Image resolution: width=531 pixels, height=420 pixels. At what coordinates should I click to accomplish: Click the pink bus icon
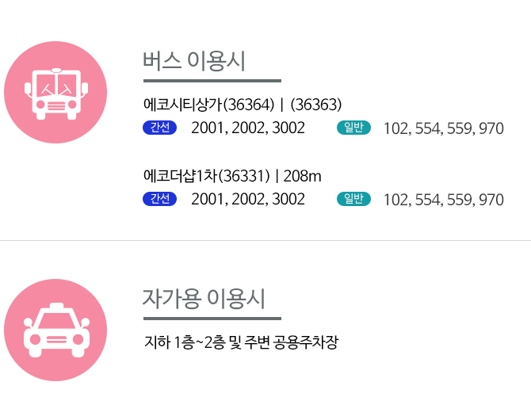coord(55,93)
